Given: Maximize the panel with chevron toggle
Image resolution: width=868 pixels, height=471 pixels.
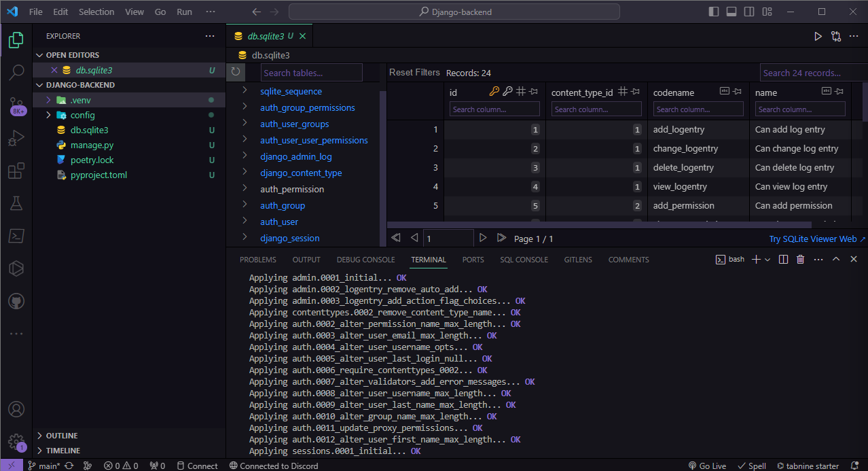Looking at the screenshot, I should point(835,259).
